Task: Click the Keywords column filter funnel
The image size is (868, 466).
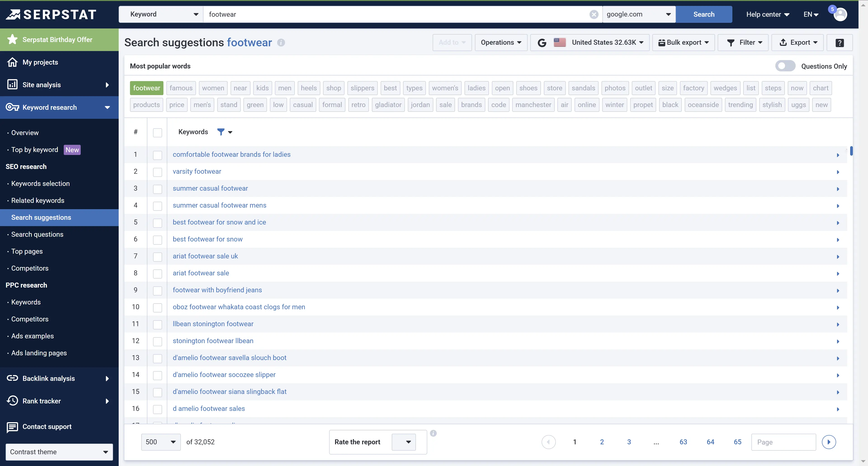Action: tap(221, 132)
